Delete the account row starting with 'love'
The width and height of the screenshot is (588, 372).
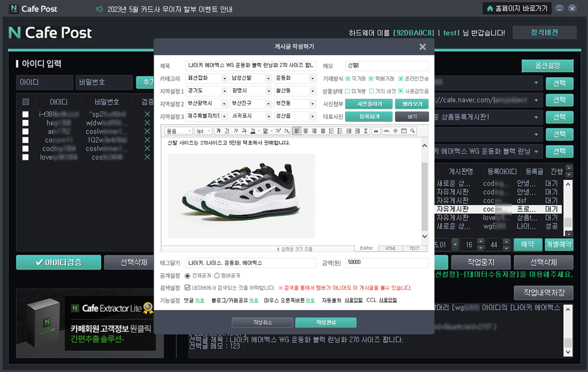point(147,157)
